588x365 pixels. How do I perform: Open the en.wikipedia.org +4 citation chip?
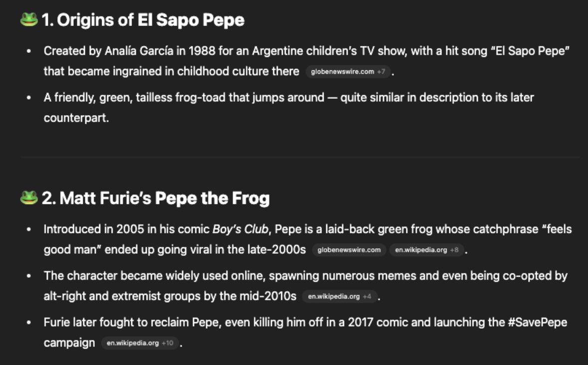pos(339,296)
